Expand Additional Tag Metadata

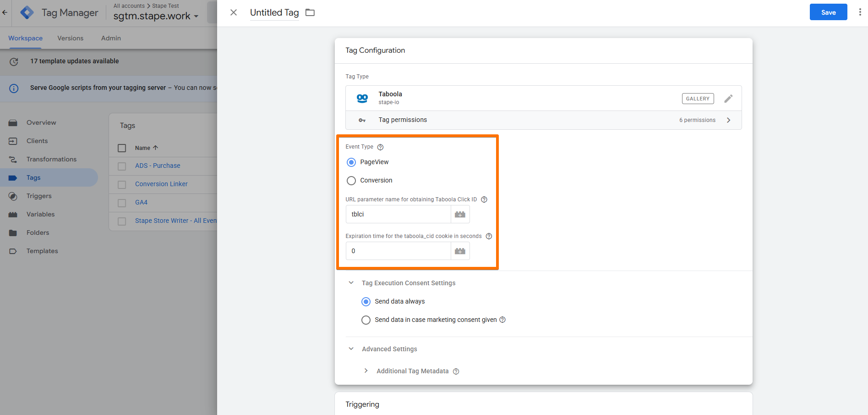(366, 371)
